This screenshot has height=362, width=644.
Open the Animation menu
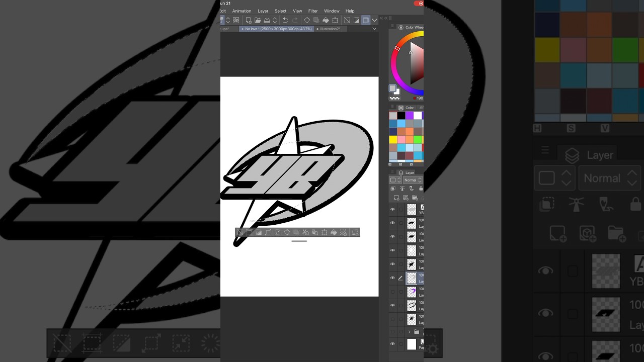(x=242, y=11)
